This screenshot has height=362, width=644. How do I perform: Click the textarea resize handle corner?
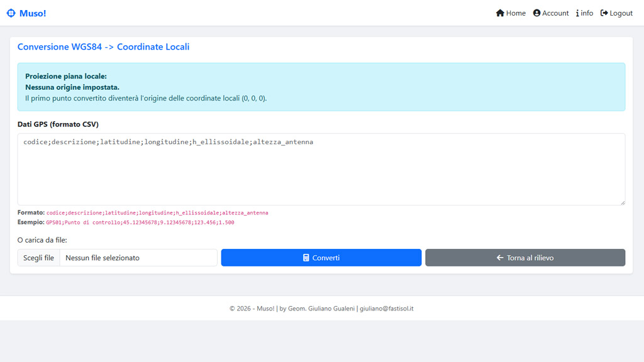coord(623,202)
